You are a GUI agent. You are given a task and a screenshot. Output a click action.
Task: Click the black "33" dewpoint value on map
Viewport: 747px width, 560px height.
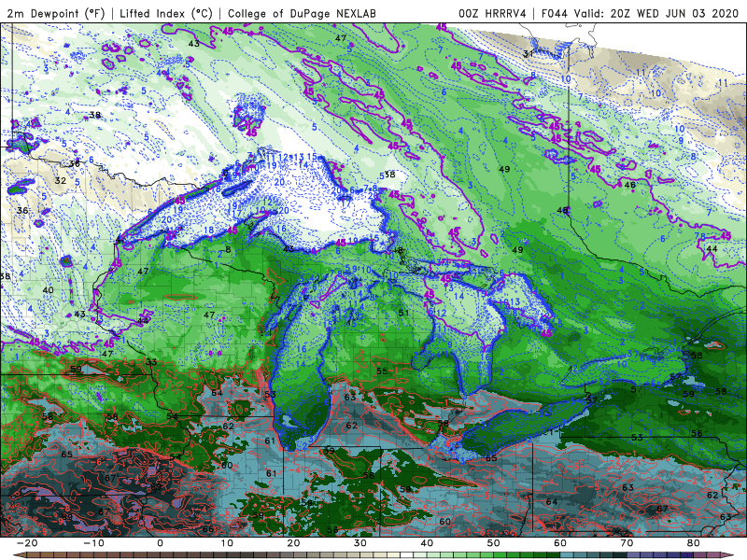pyautogui.click(x=151, y=362)
